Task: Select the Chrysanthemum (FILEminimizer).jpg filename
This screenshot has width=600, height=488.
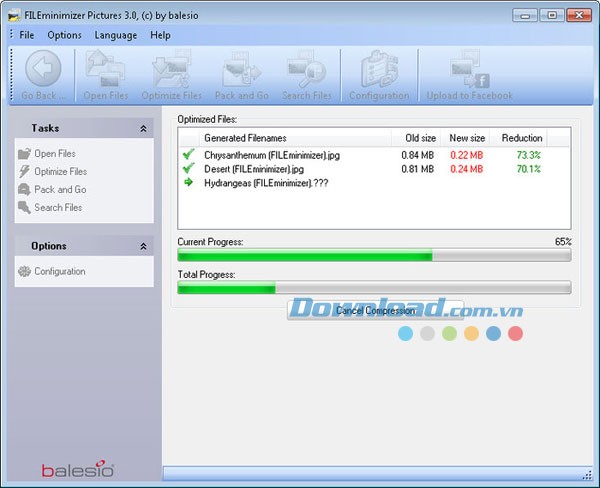Action: pyautogui.click(x=272, y=155)
